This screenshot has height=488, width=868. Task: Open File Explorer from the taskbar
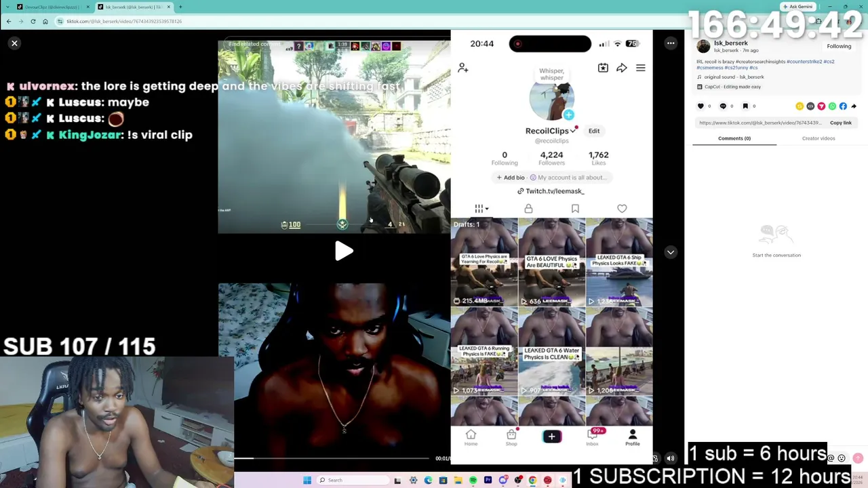point(458,481)
